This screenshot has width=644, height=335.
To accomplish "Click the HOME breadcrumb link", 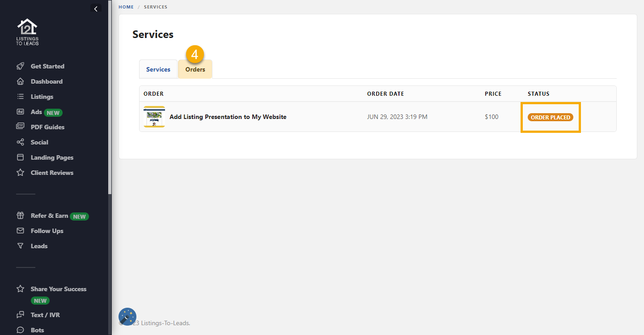I will click(x=126, y=7).
